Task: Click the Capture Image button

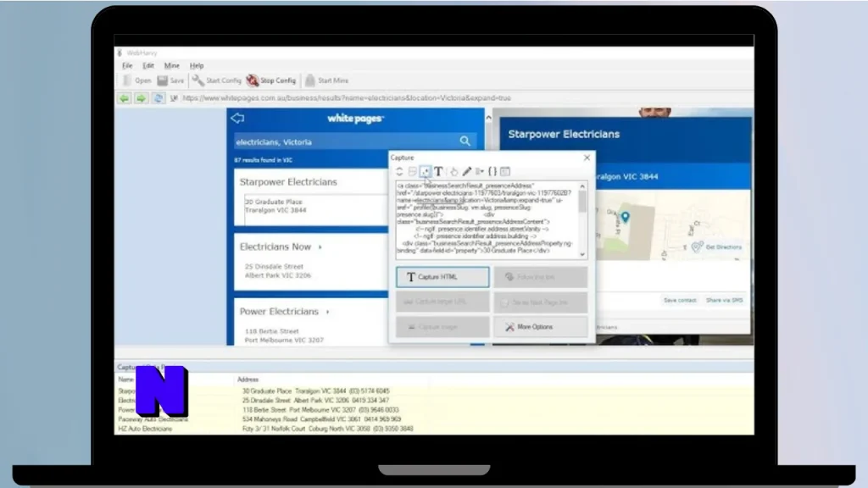Action: point(442,327)
